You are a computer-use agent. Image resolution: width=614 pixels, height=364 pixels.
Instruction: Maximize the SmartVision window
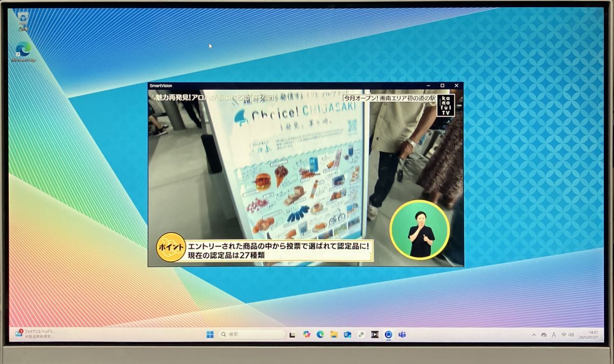point(443,85)
